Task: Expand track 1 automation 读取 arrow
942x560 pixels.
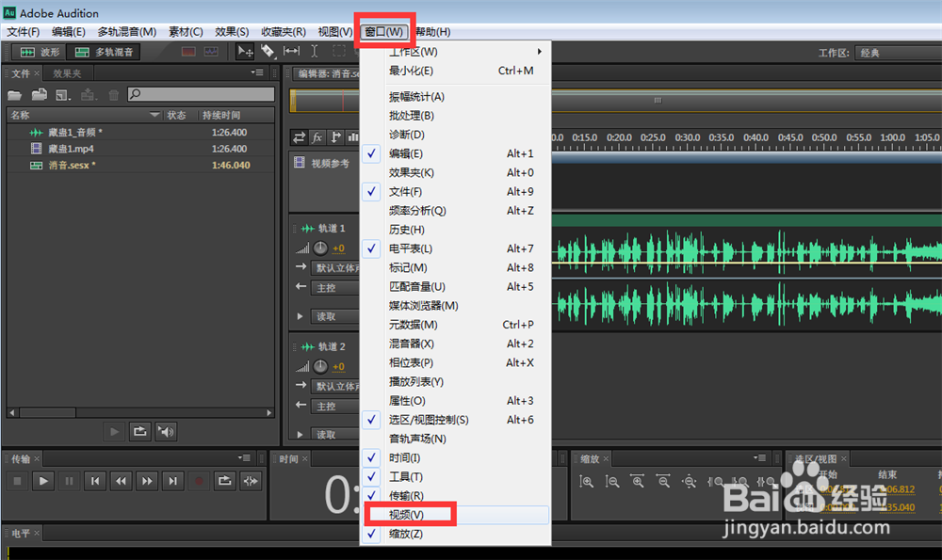Action: click(x=300, y=315)
